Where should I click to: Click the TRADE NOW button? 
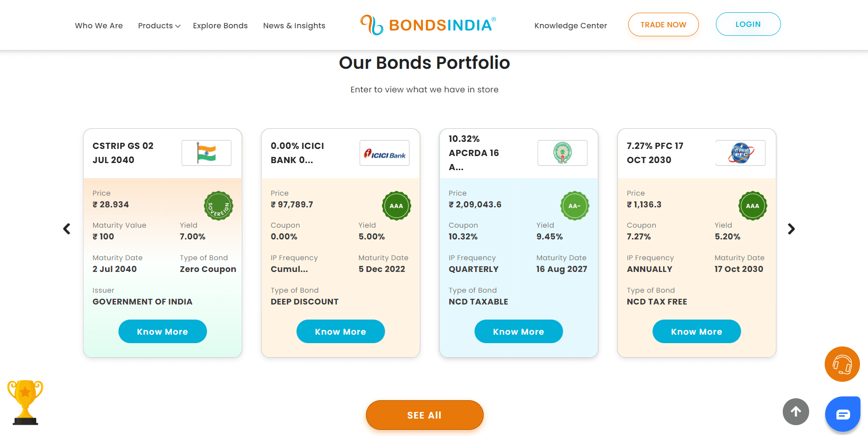coord(663,25)
